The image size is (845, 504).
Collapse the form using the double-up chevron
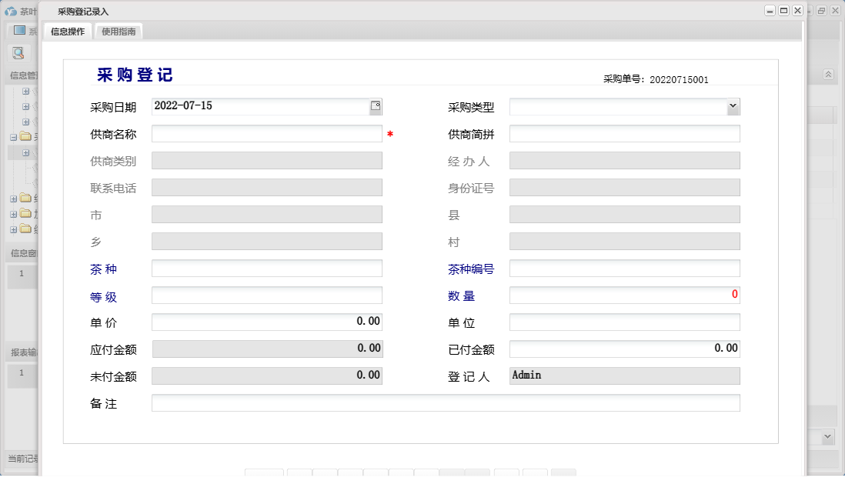tap(829, 75)
